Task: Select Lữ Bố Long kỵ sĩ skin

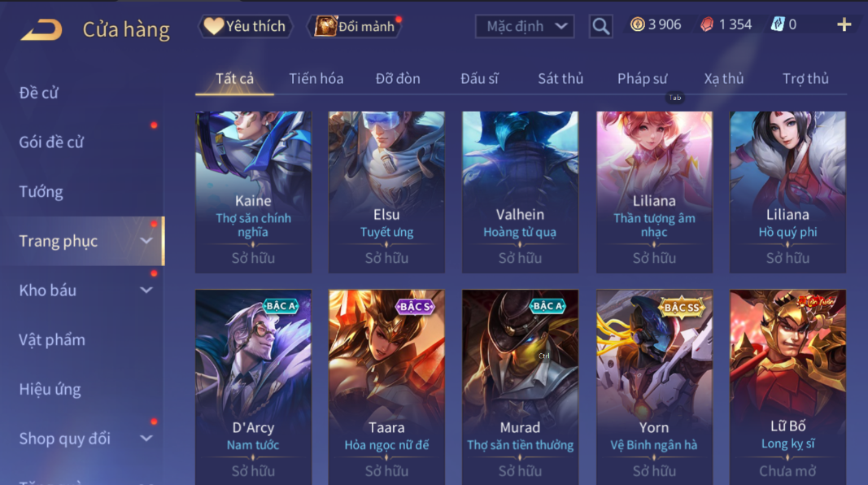Action: click(x=787, y=387)
